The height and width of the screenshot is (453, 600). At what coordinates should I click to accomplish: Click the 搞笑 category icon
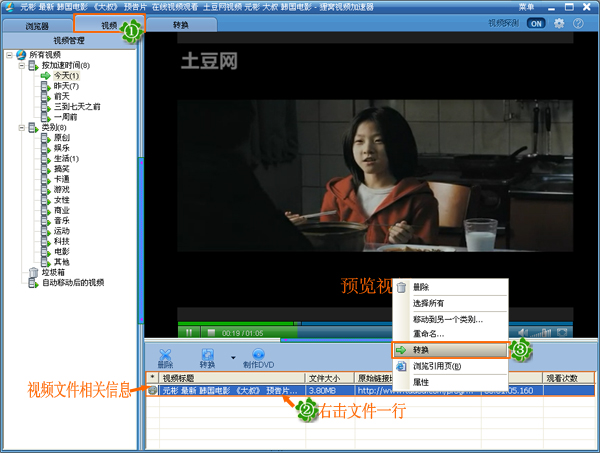point(46,169)
